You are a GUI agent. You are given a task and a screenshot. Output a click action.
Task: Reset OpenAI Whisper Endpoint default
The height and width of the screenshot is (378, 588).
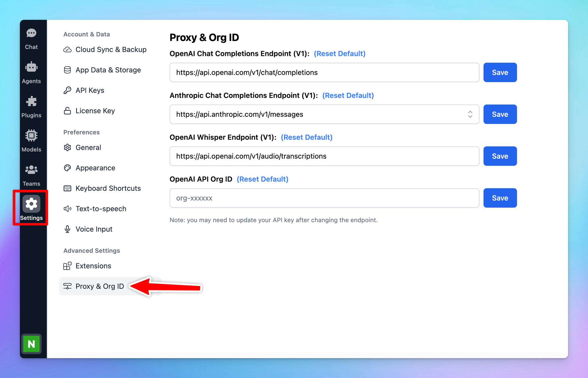coord(307,137)
